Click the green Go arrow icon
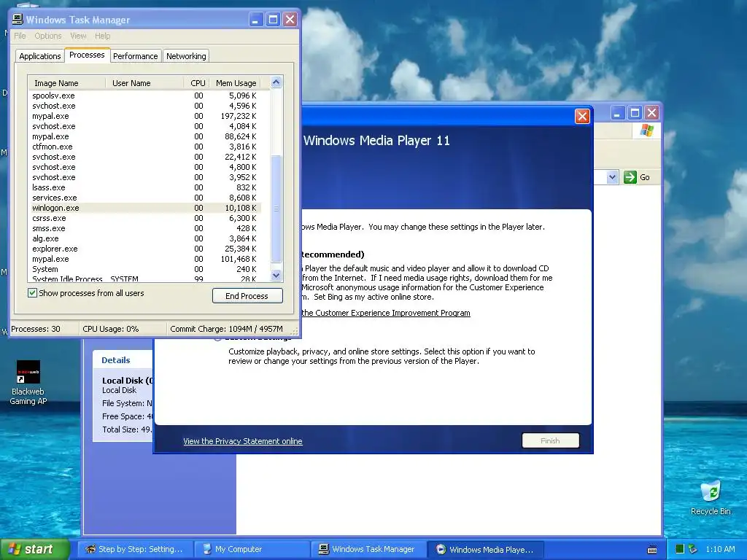The image size is (747, 560). pos(630,177)
